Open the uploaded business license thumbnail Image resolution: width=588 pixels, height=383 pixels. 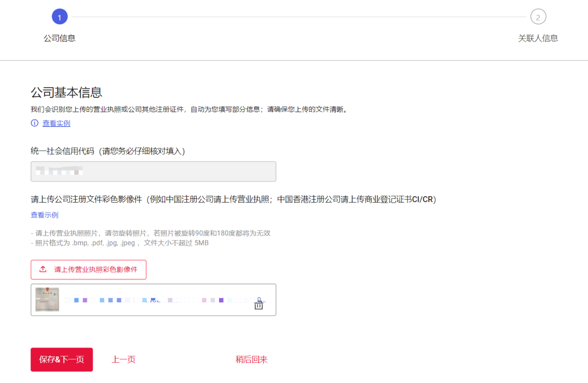click(x=47, y=300)
